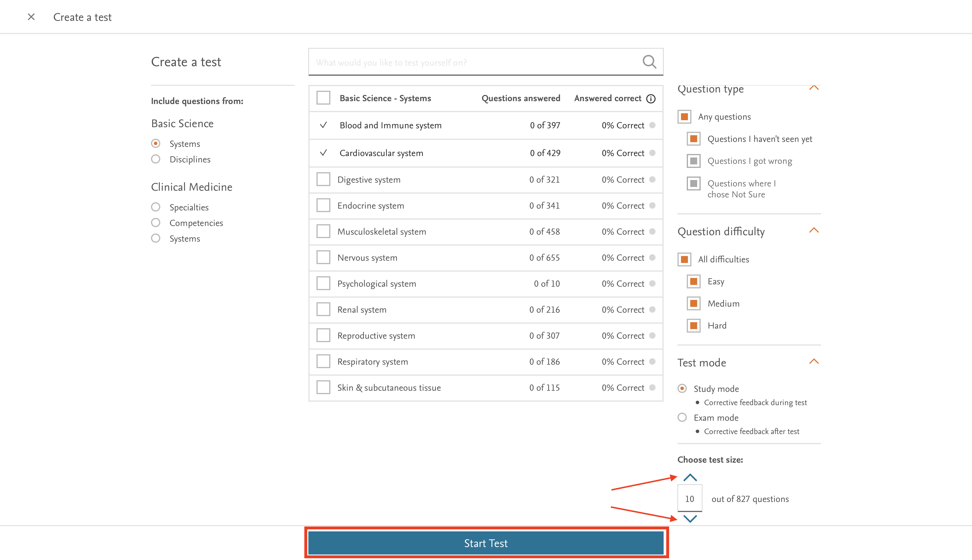
Task: Increase test size with up arrow
Action: tap(690, 478)
